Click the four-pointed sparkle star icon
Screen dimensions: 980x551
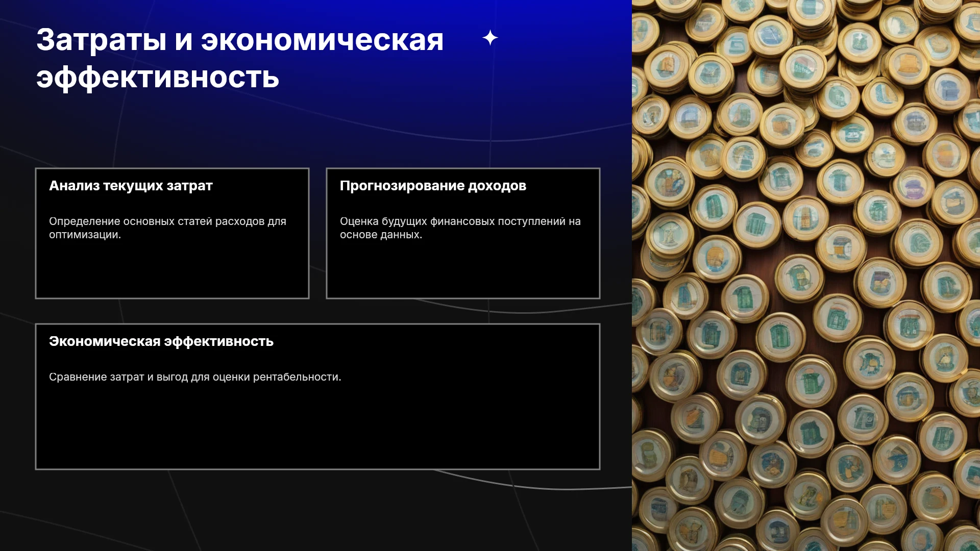pyautogui.click(x=490, y=38)
